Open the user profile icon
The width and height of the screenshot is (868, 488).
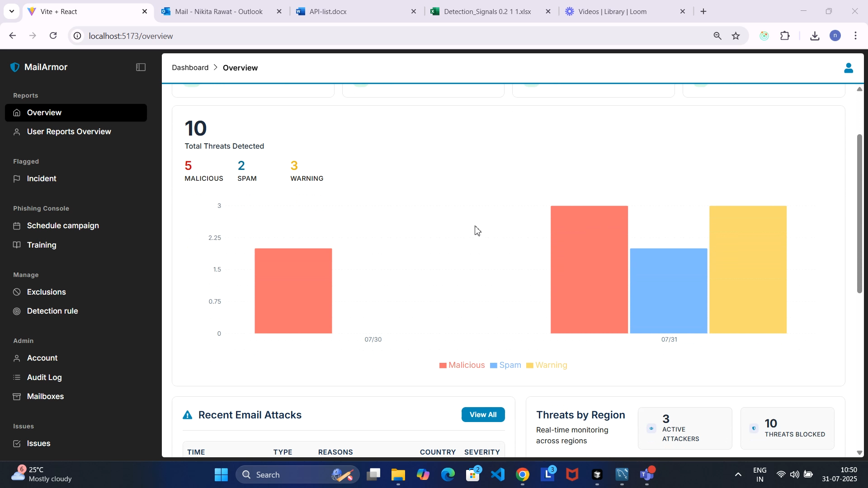848,68
